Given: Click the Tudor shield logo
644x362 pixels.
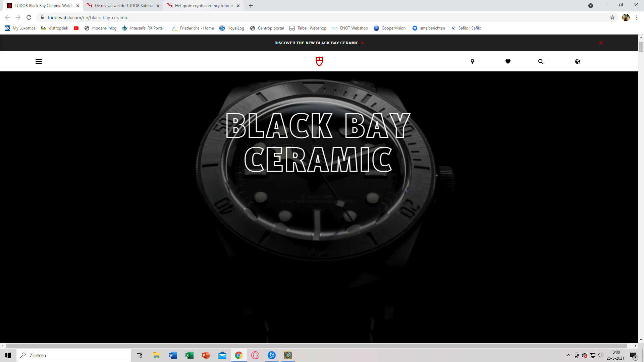Looking at the screenshot, I should [319, 61].
